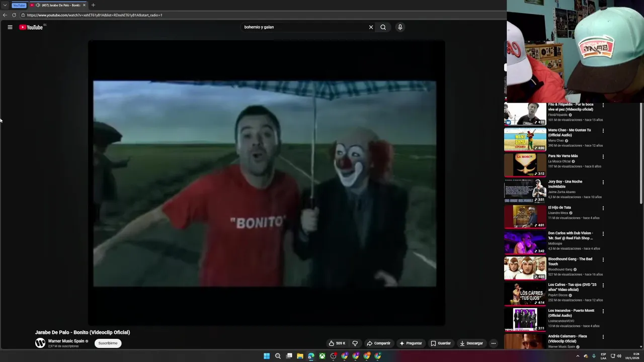Open File Explorer from taskbar

click(x=300, y=356)
